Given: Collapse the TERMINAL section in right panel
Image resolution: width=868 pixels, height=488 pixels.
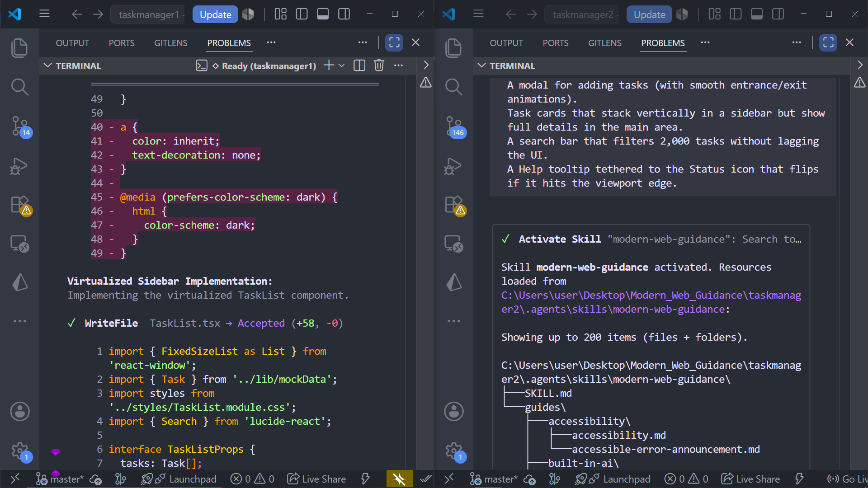Looking at the screenshot, I should (482, 66).
